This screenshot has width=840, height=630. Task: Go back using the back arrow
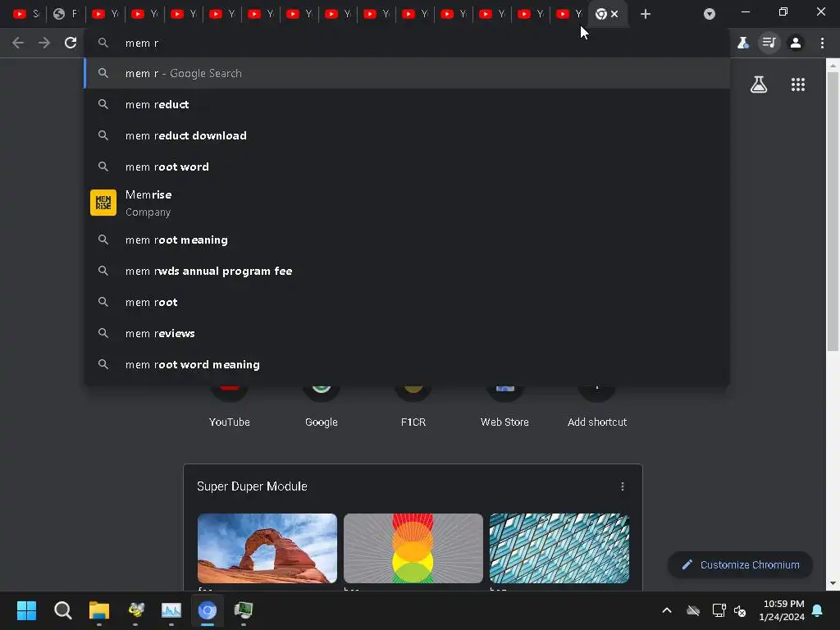point(18,43)
